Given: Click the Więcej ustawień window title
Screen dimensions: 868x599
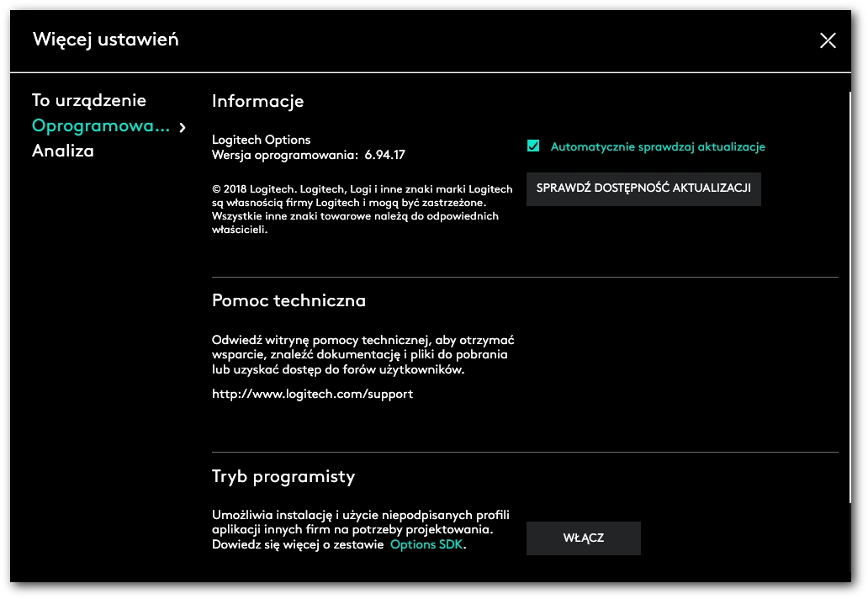Looking at the screenshot, I should point(105,40).
